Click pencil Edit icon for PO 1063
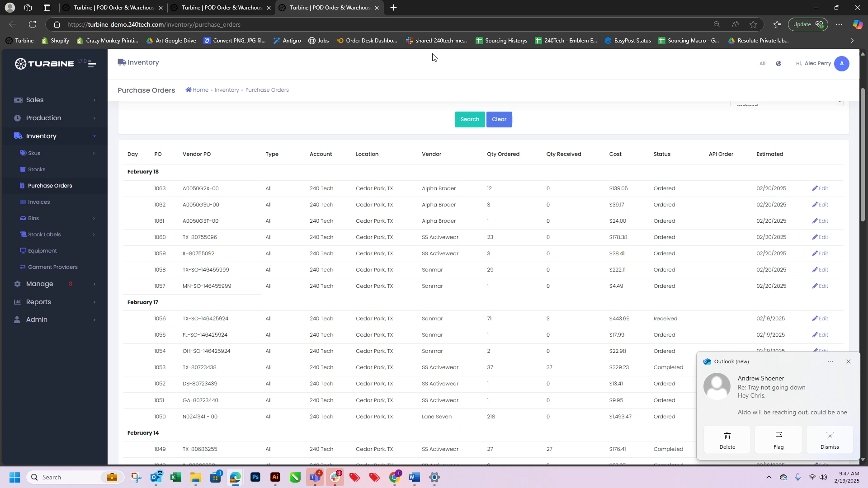This screenshot has width=868, height=488. tap(816, 188)
